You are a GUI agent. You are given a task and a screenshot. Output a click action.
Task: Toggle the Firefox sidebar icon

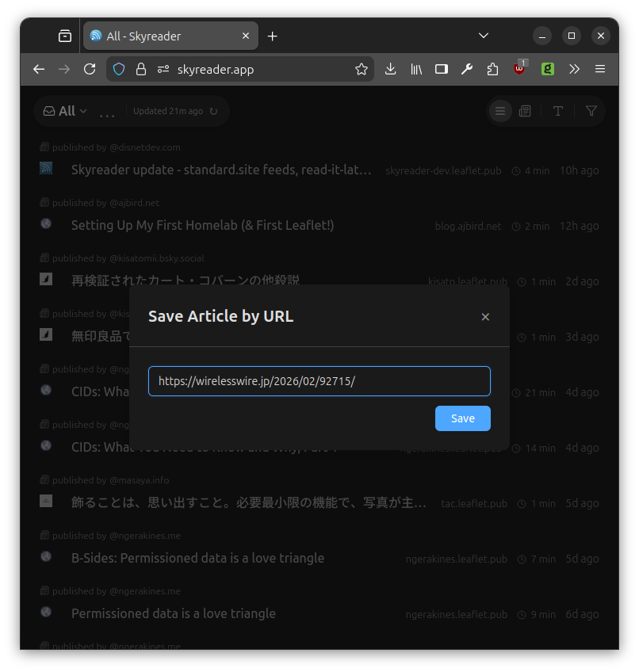pyautogui.click(x=442, y=69)
